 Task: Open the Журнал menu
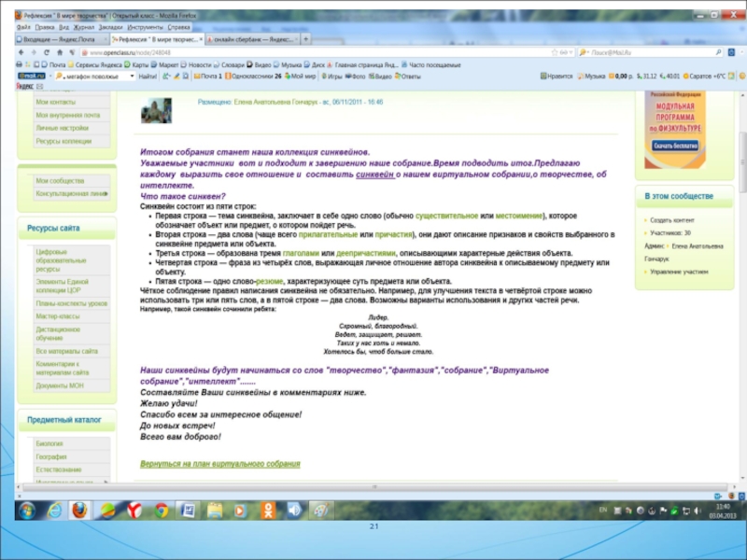[84, 27]
